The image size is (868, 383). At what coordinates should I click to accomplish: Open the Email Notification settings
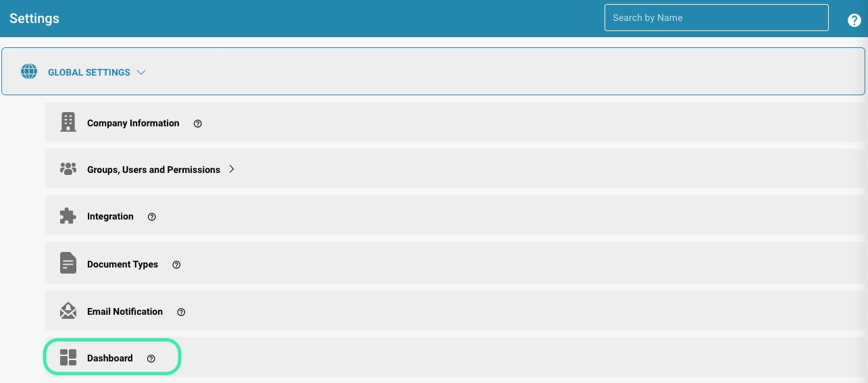(125, 311)
